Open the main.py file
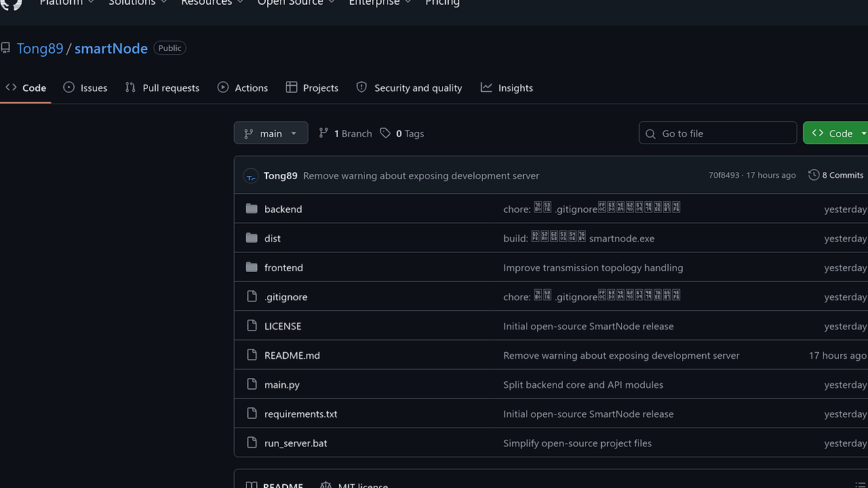Screen dimensions: 868x488 pyautogui.click(x=282, y=384)
